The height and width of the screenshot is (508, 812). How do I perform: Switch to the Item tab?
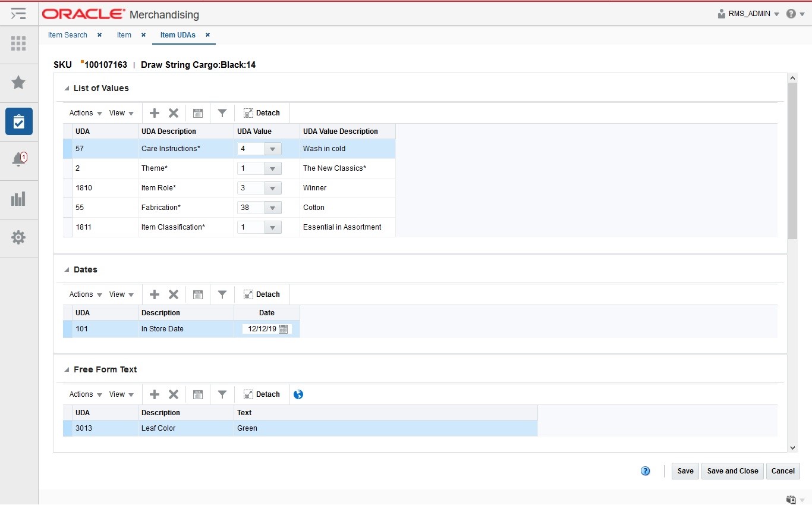(124, 35)
